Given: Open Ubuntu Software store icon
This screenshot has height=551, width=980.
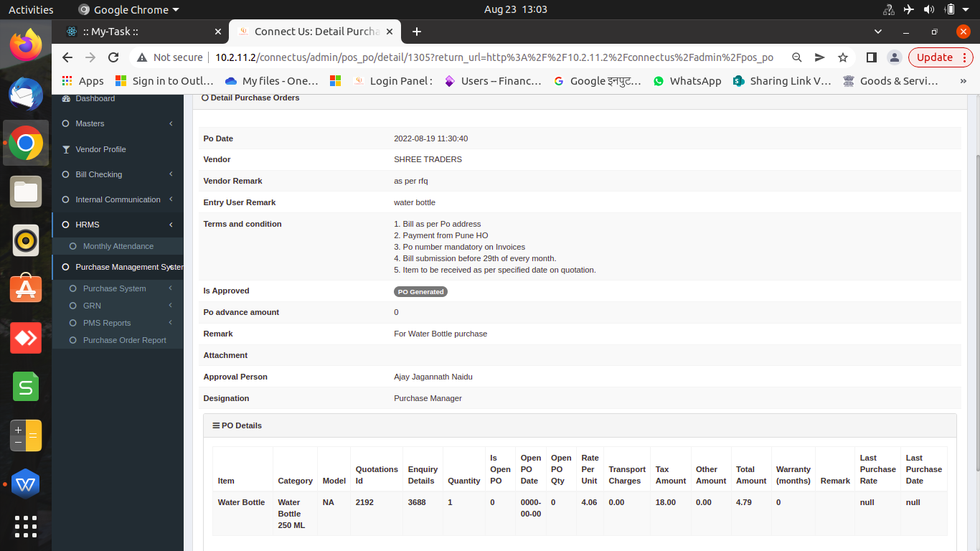Looking at the screenshot, I should click(x=26, y=289).
